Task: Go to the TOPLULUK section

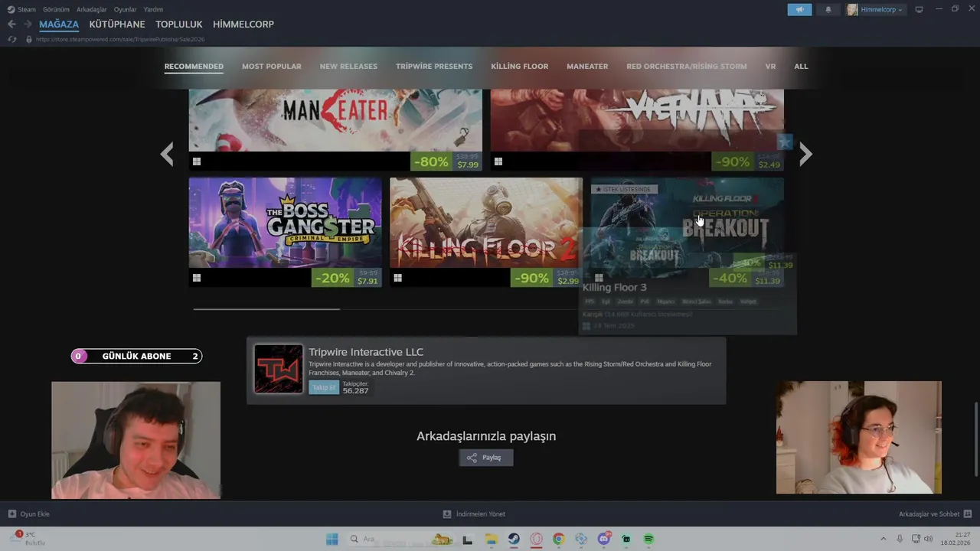Action: click(179, 24)
